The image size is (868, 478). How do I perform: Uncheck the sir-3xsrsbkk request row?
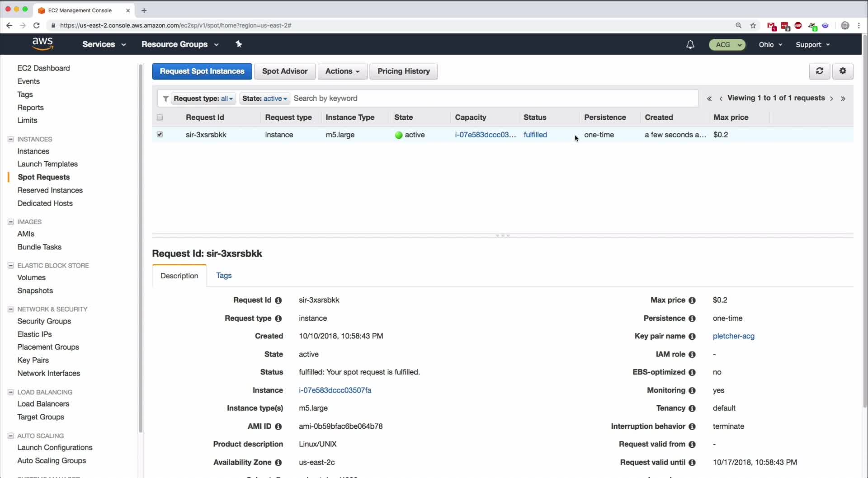(x=160, y=135)
